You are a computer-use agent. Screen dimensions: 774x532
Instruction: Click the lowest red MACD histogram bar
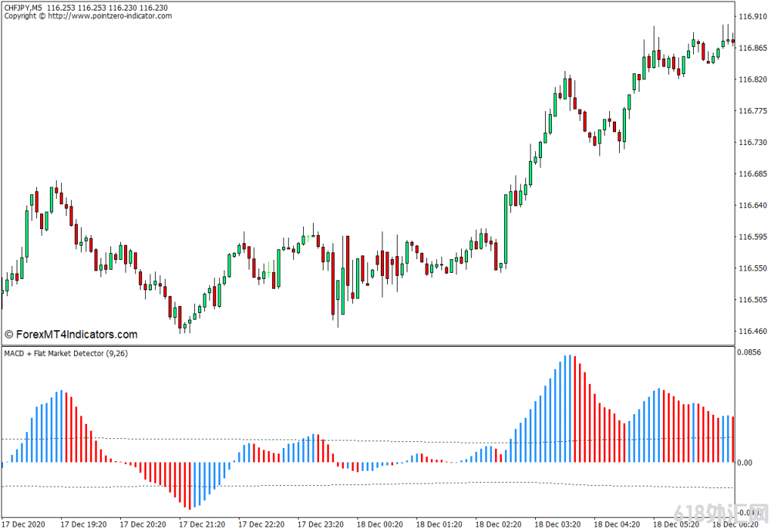tap(188, 486)
